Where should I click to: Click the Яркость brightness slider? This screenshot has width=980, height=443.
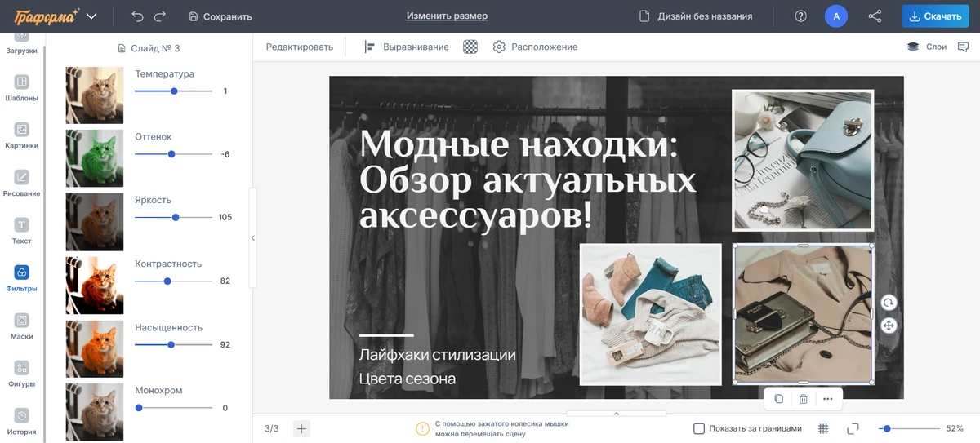pos(173,218)
